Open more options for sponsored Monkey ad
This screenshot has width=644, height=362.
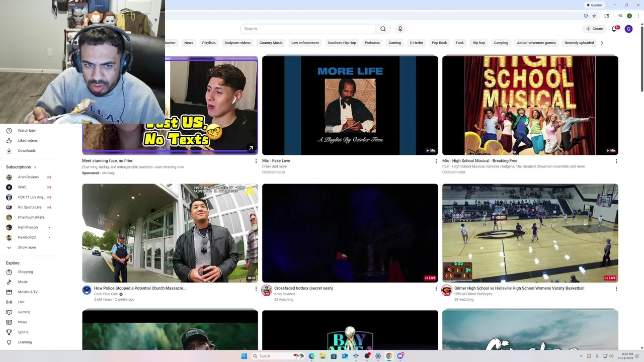coord(256,161)
